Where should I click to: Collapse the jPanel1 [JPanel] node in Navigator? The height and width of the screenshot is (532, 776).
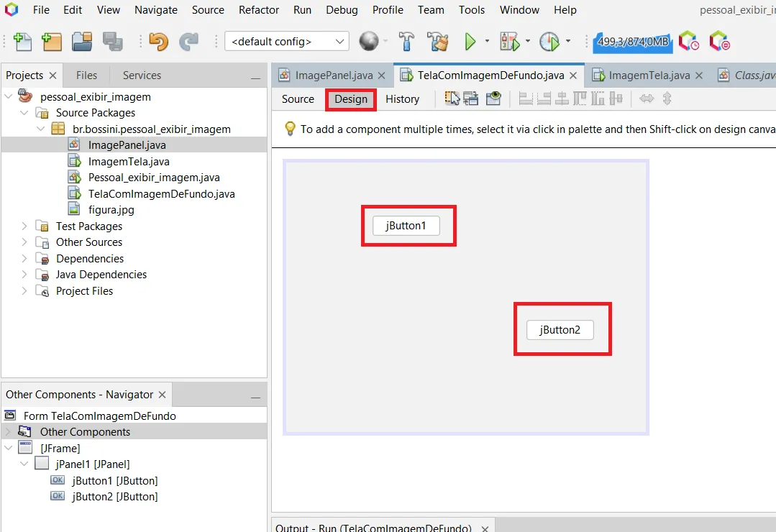click(x=24, y=464)
